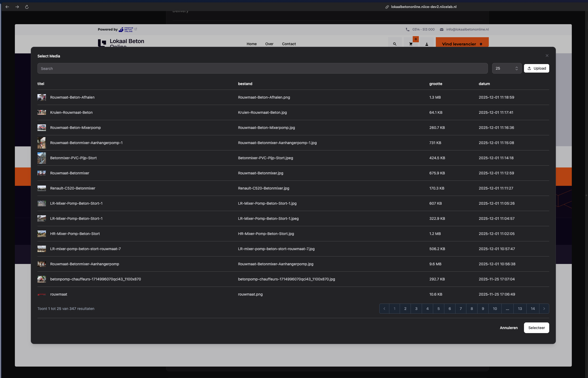Click Annuleren to cancel
Screen dimensions: 588x378
point(509,328)
